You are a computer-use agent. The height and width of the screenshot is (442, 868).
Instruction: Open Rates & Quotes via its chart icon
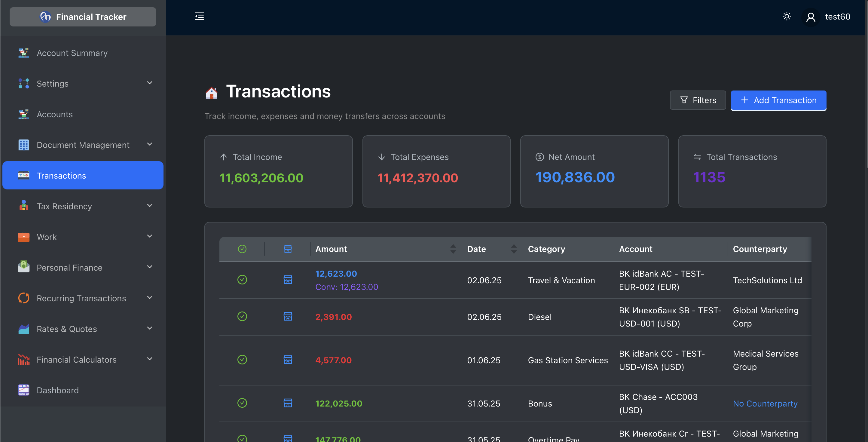(23, 329)
